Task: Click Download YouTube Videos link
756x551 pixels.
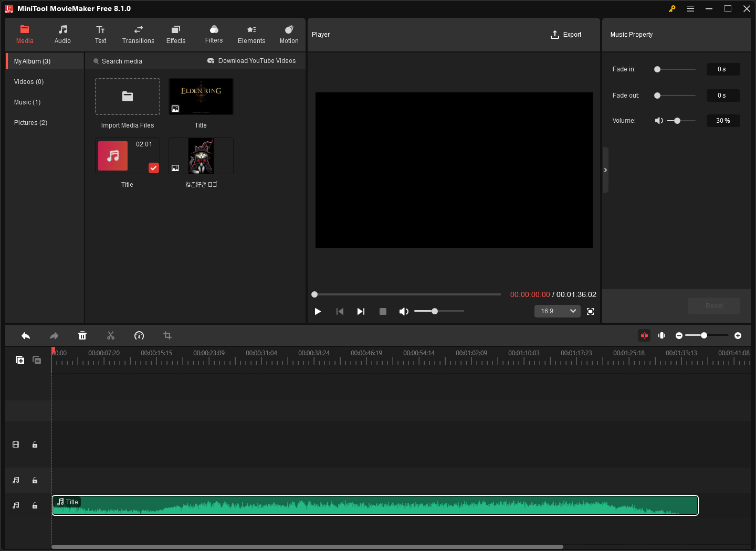Action: 251,61
